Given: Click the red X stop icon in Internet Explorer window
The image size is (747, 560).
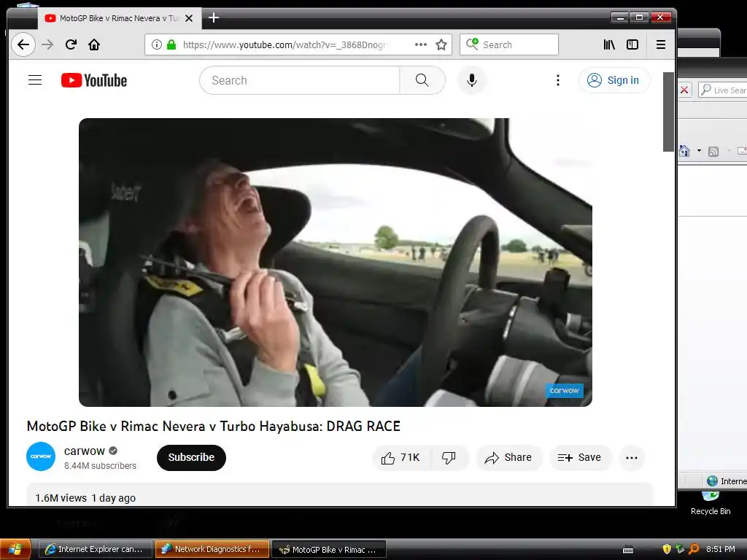Looking at the screenshot, I should [684, 90].
